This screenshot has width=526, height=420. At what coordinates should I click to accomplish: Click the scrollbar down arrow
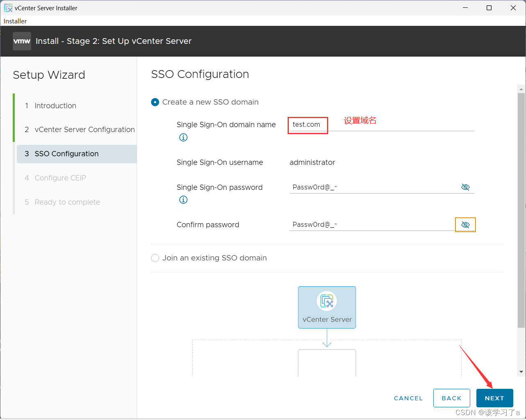521,372
